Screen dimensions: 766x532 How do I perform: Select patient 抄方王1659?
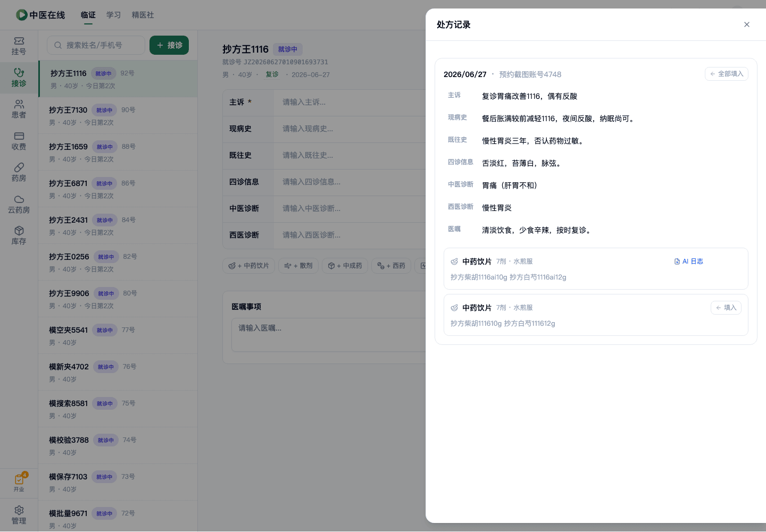click(x=118, y=153)
